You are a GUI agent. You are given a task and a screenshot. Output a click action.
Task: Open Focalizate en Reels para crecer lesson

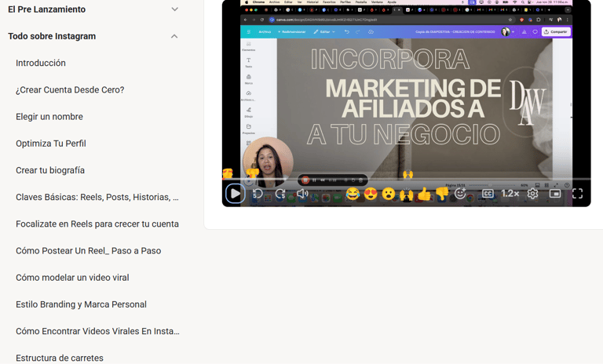pos(97,224)
